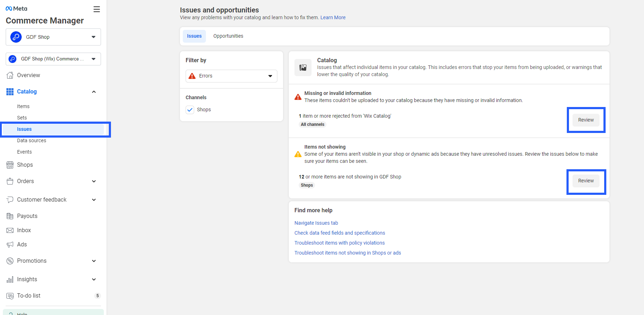Click the Payouts icon in sidebar
The image size is (644, 315).
10,216
